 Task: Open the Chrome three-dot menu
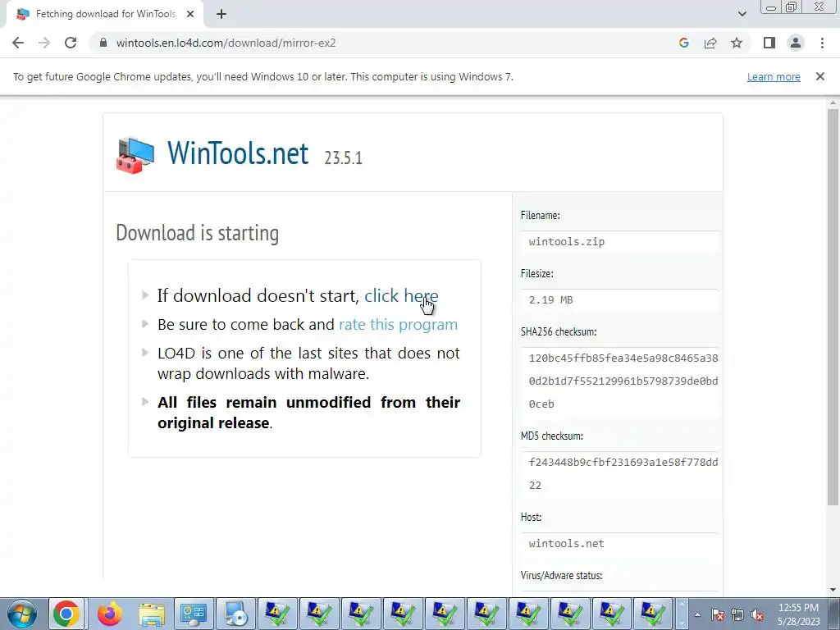[822, 43]
